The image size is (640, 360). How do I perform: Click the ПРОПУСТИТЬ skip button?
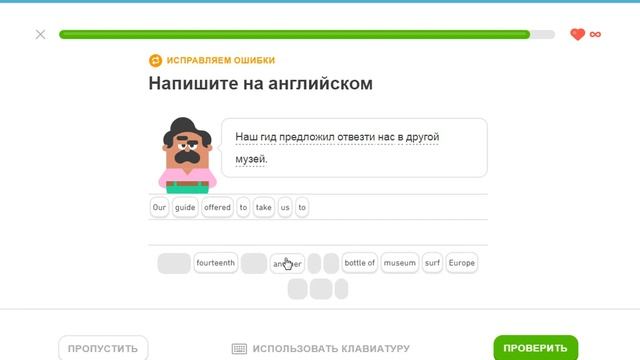click(103, 348)
